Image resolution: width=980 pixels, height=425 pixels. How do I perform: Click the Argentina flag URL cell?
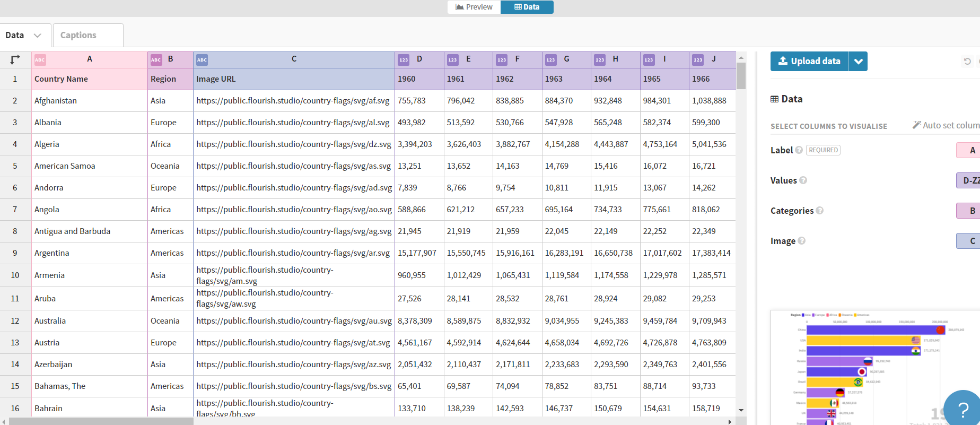[294, 253]
